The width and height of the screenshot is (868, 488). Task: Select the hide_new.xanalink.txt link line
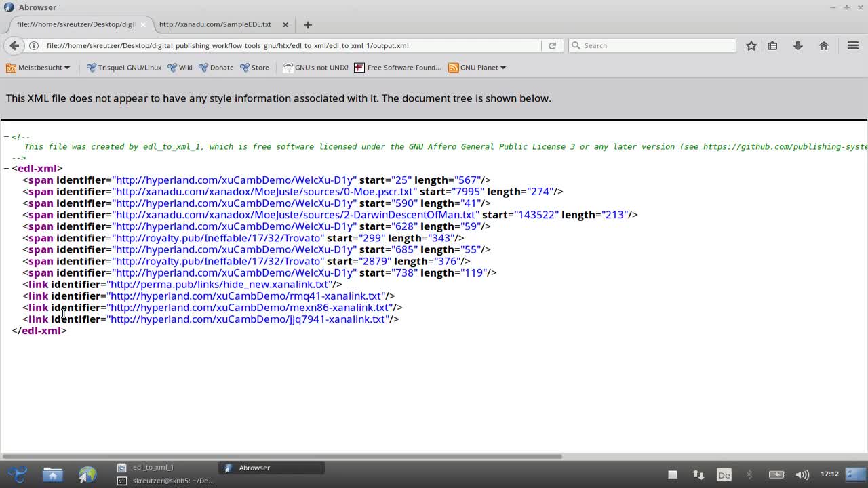point(182,284)
